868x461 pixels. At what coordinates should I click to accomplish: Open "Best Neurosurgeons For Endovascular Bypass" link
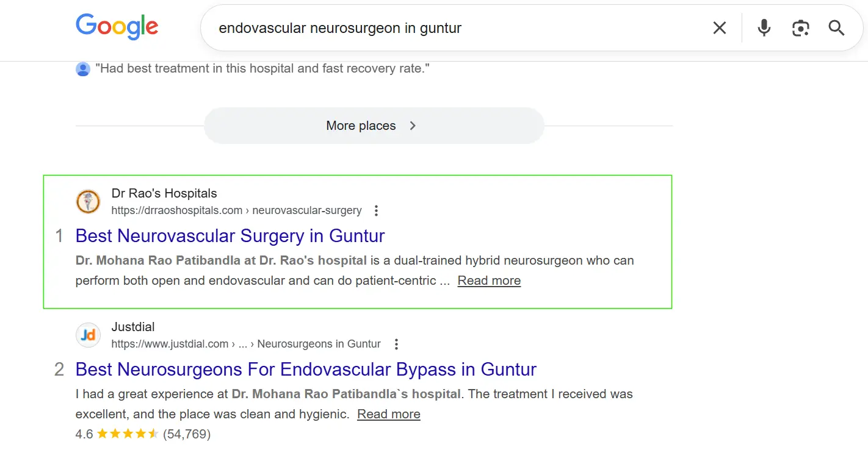[x=306, y=370]
